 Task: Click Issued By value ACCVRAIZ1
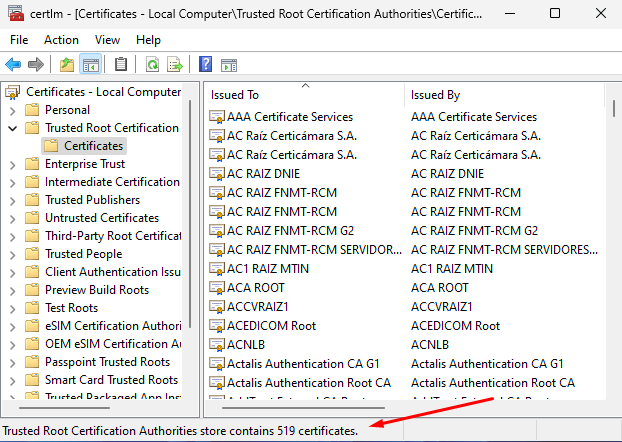442,307
